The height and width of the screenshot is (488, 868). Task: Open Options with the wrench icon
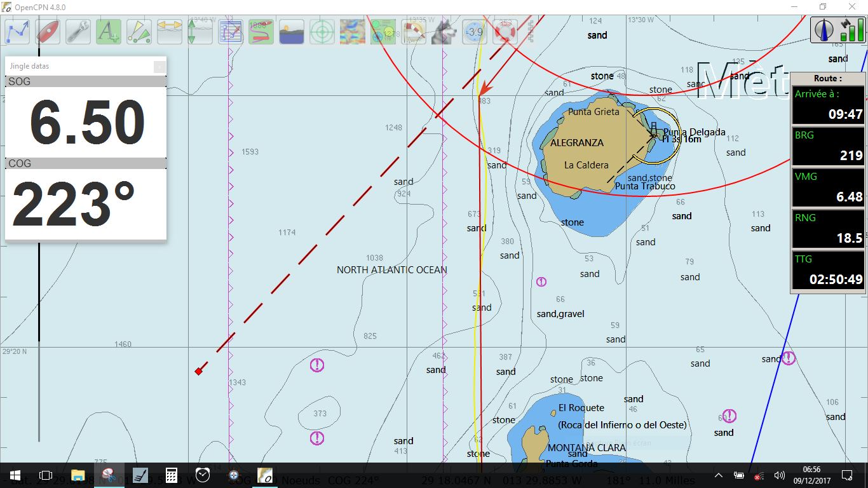point(78,32)
